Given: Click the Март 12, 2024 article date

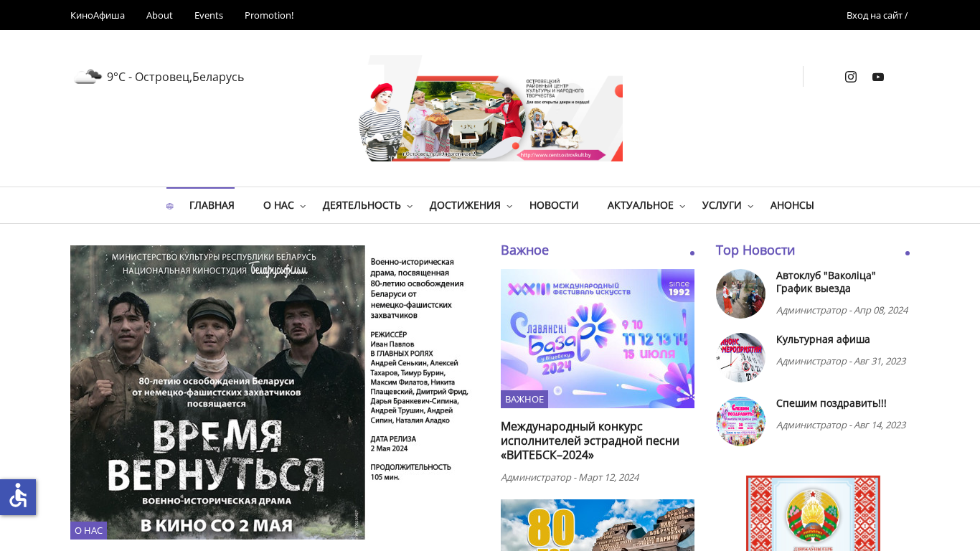Looking at the screenshot, I should (x=608, y=477).
